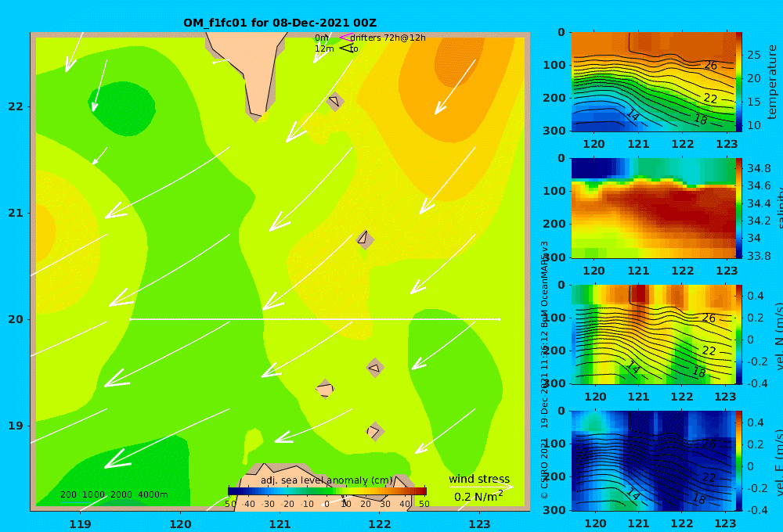Click the '12m' legend depth label

[x=324, y=49]
